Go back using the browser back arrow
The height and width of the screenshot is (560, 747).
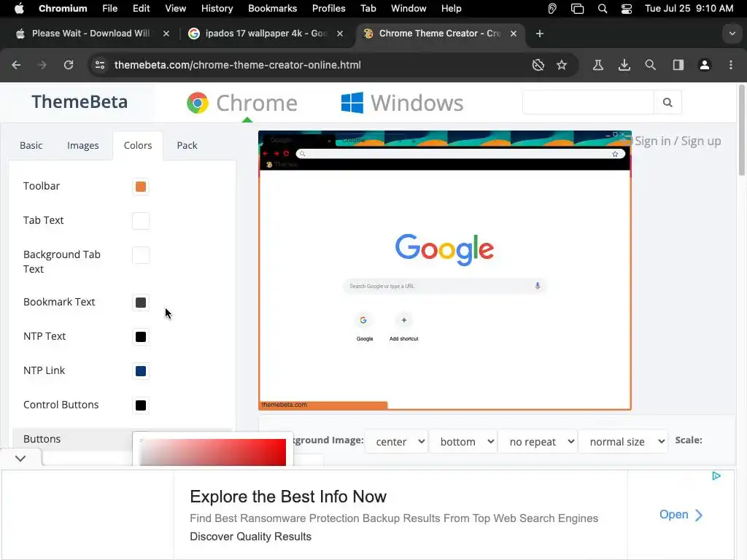coord(16,65)
